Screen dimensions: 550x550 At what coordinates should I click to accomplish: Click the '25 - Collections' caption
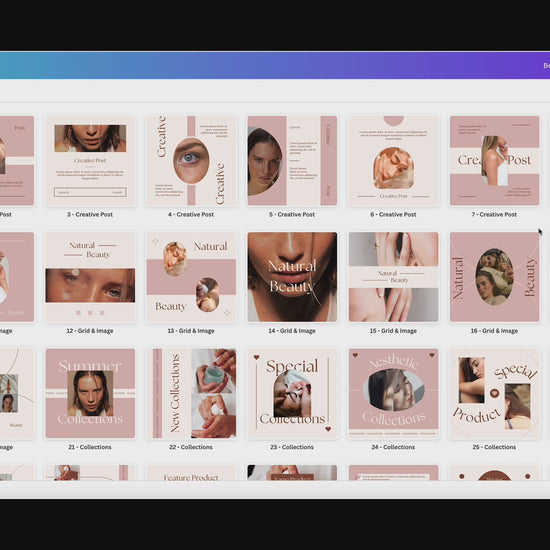(494, 447)
